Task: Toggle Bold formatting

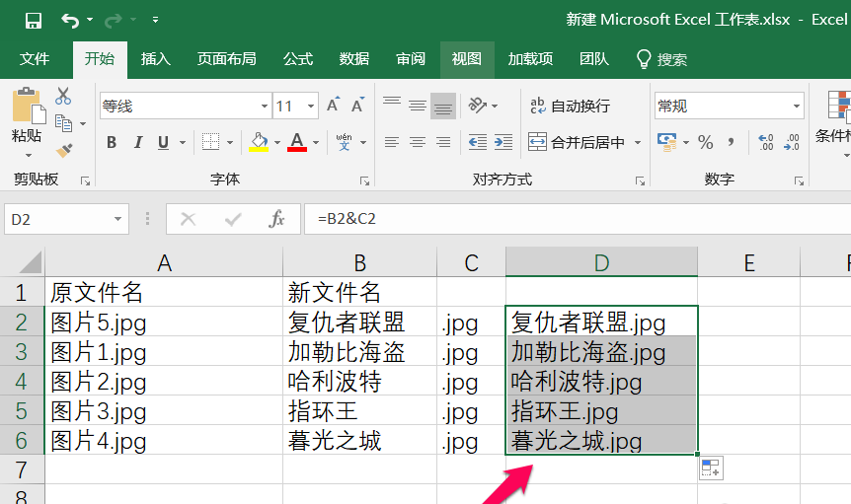Action: [x=112, y=142]
